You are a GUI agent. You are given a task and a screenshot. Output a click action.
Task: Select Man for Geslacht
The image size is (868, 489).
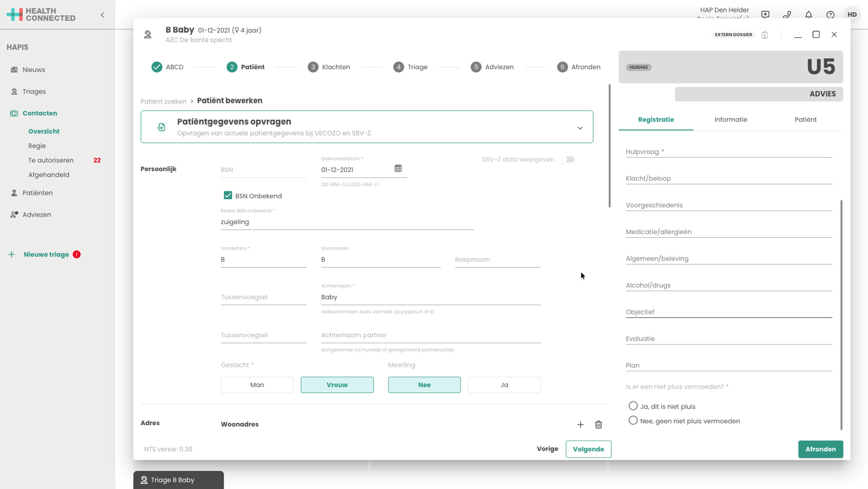point(257,385)
